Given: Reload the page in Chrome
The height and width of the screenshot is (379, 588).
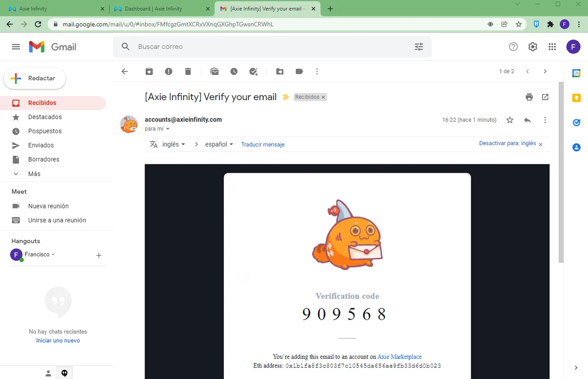Looking at the screenshot, I should coord(38,24).
